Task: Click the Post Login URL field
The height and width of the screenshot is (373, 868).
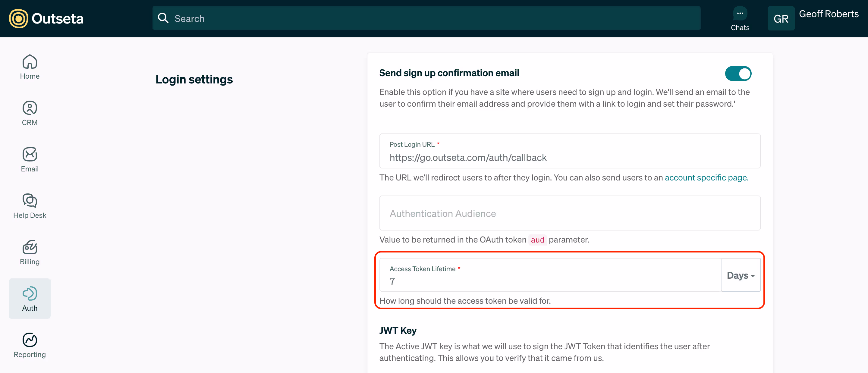Action: [569, 157]
